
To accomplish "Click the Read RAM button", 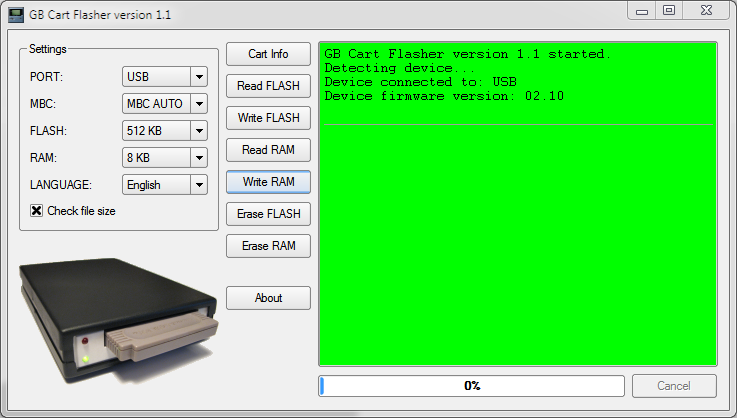I will 268,150.
